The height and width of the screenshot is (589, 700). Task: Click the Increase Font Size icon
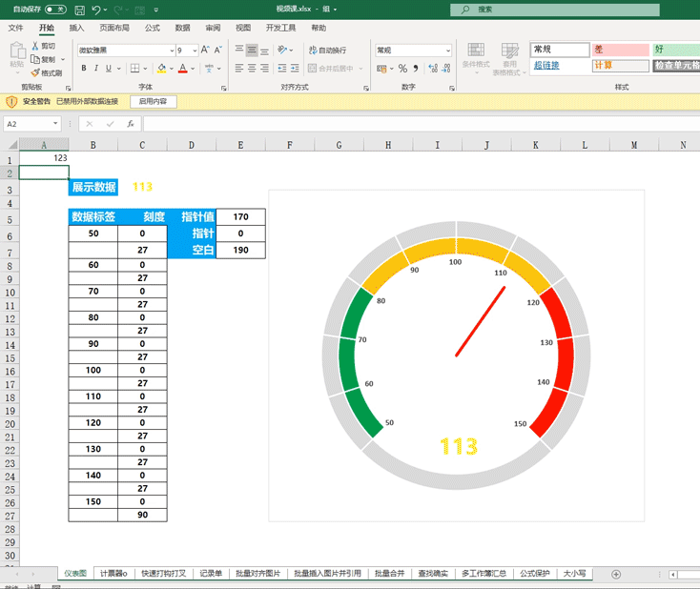[205, 50]
